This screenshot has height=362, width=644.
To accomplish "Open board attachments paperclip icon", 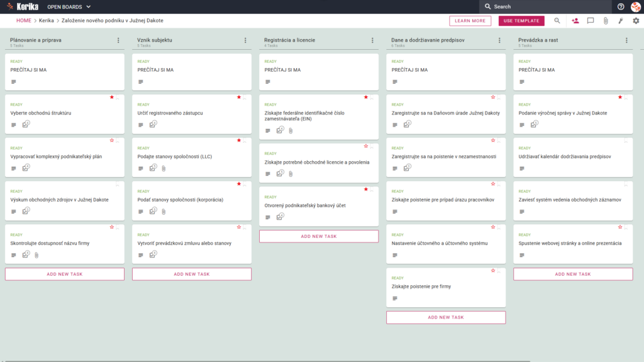I will [x=606, y=21].
